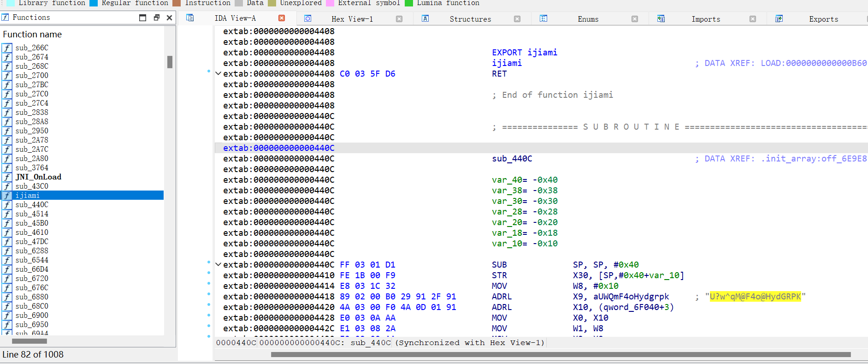Select JNI_OnLoad in the functions list
This screenshot has height=364, width=868.
click(38, 177)
